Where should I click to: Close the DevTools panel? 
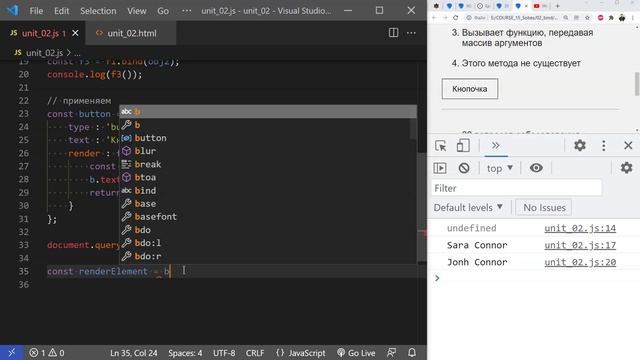pyautogui.click(x=628, y=145)
